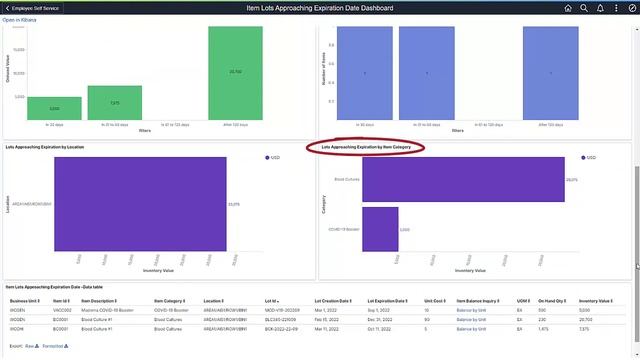Open Balance by Unit for Moderna COVID-19 Booster row

[471, 311]
